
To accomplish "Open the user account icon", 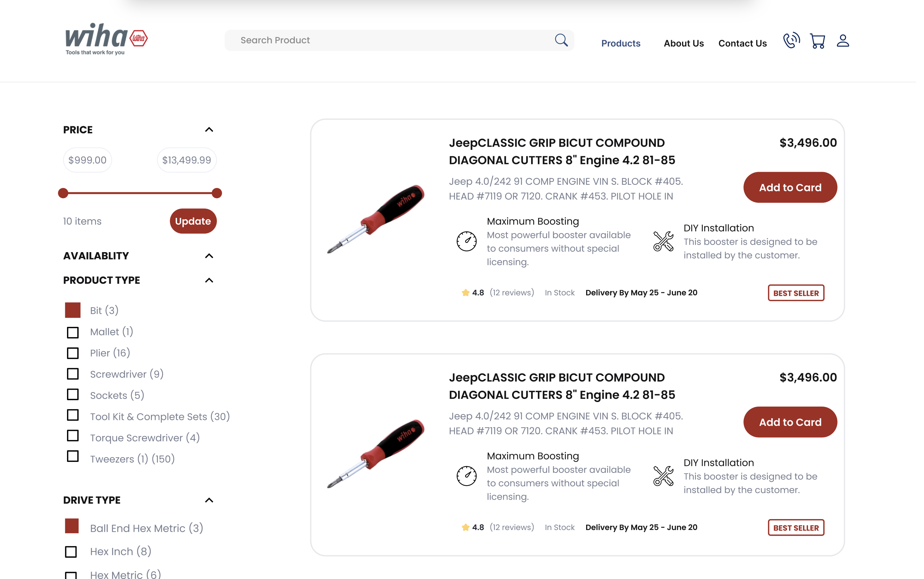I will (843, 41).
